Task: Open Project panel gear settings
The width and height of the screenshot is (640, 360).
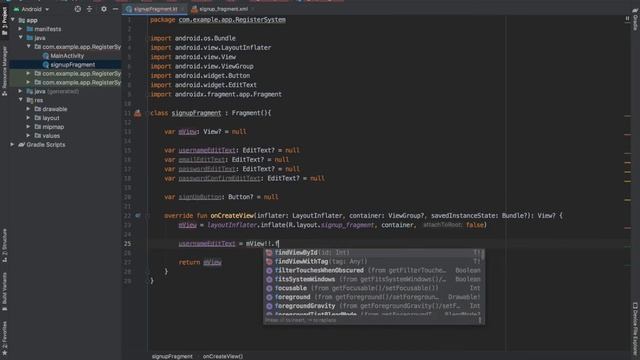Action: (x=104, y=9)
